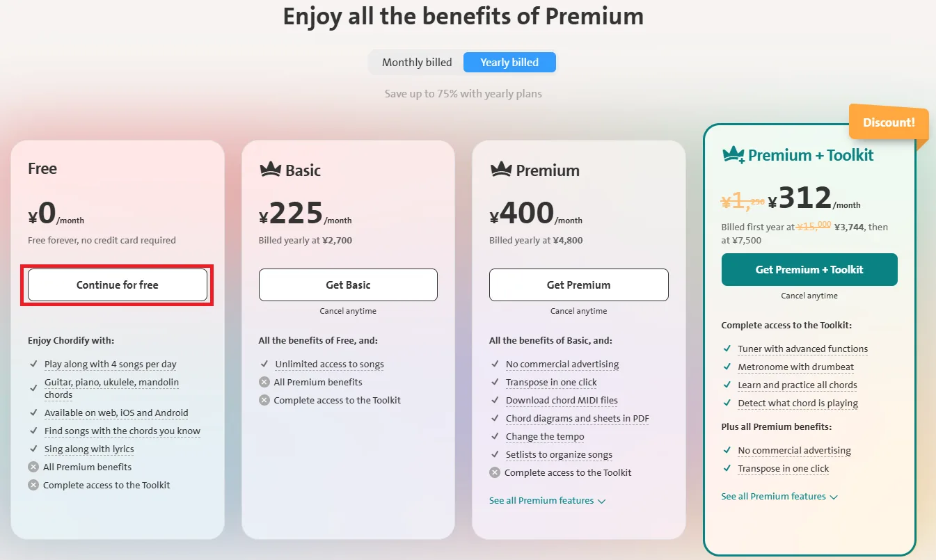936x560 pixels.
Task: Click the crown icon beside Premium
Action: 501,169
